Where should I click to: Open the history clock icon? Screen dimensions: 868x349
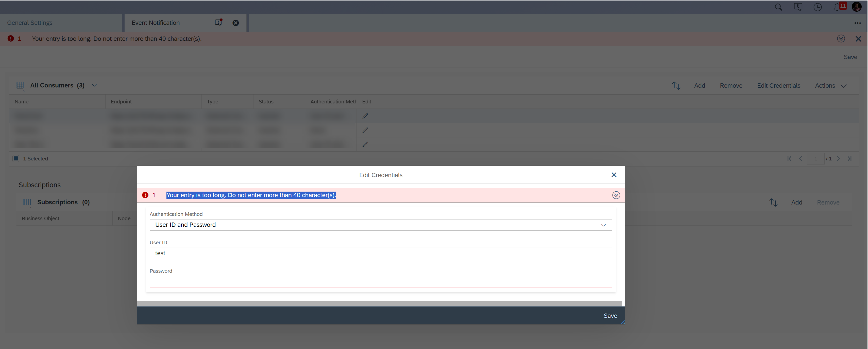point(818,7)
